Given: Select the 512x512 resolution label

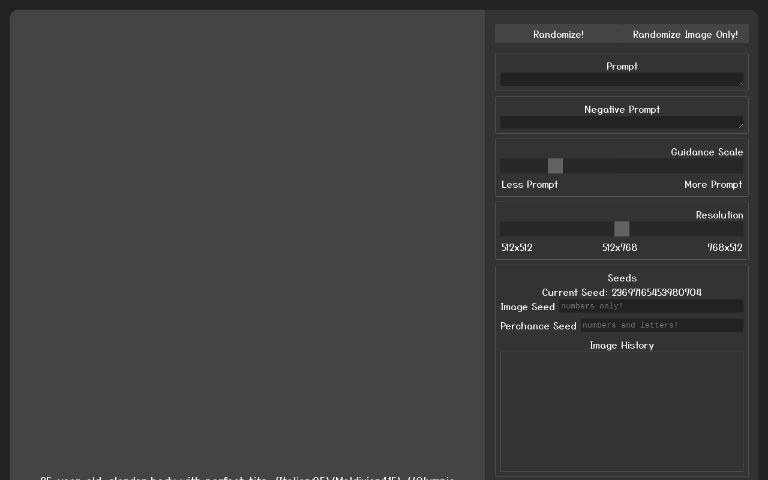Looking at the screenshot, I should pyautogui.click(x=517, y=248).
